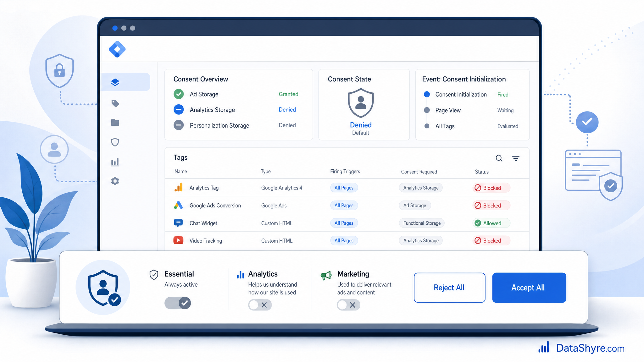This screenshot has width=644, height=362.
Task: Click Allowed status of Chat Widget
Action: coord(491,223)
